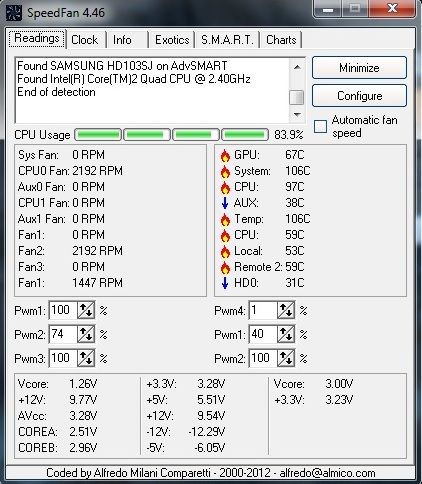Click the spinner arrows of Pwm4

pos(286,311)
